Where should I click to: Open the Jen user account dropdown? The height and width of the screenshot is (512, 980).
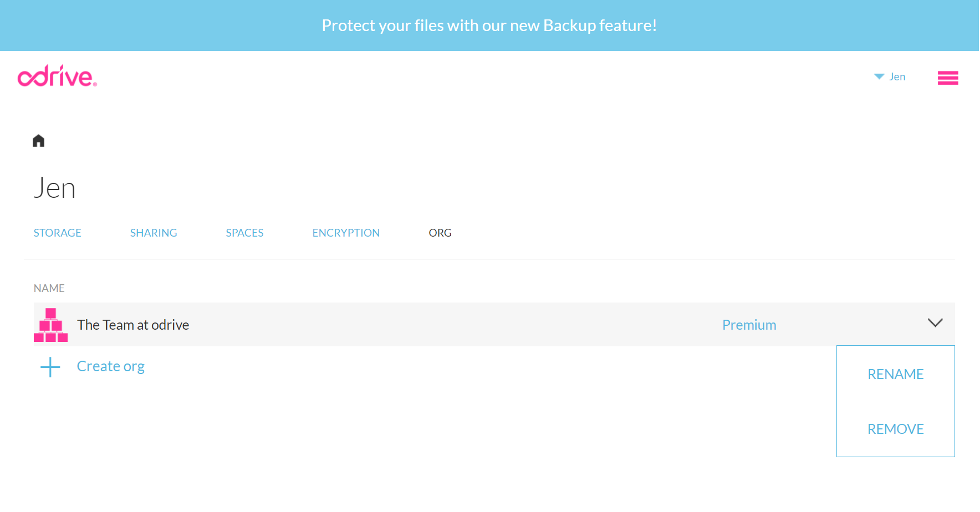click(890, 77)
